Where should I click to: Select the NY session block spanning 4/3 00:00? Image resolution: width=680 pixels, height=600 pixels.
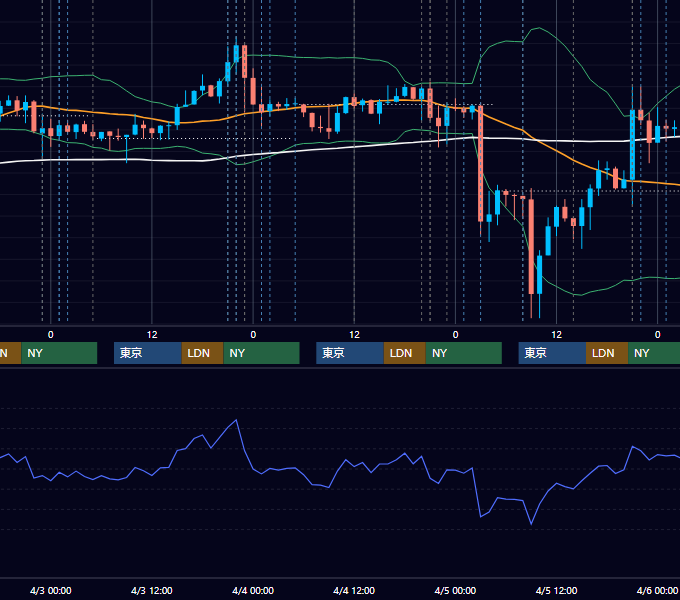pos(59,353)
